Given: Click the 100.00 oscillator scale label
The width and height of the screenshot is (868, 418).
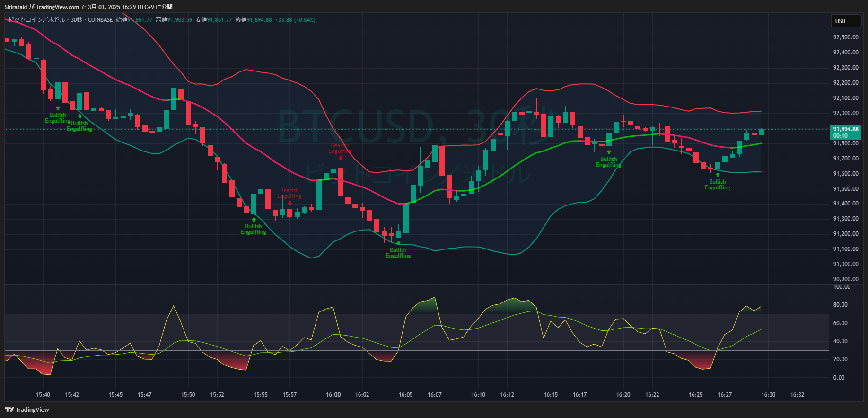Looking at the screenshot, I should coord(842,287).
